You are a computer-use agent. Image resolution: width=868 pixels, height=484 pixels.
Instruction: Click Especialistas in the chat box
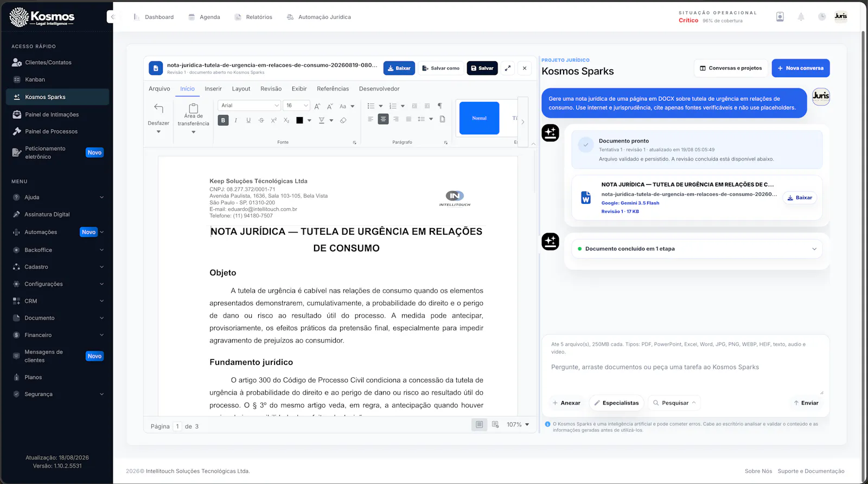[x=616, y=403]
